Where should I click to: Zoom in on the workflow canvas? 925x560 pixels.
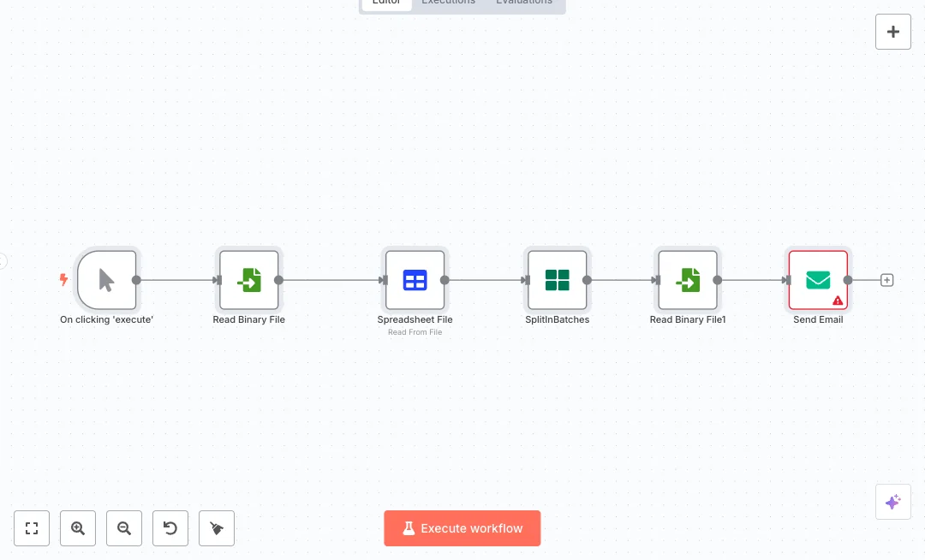78,528
